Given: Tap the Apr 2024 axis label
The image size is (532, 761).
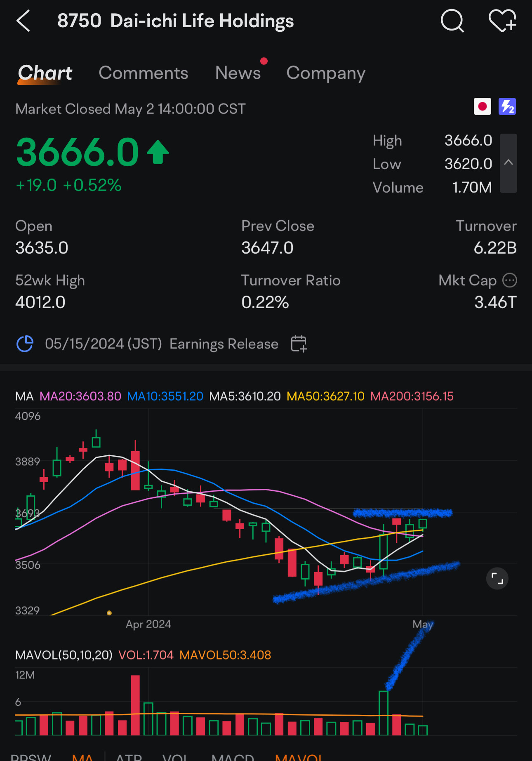Looking at the screenshot, I should click(148, 624).
